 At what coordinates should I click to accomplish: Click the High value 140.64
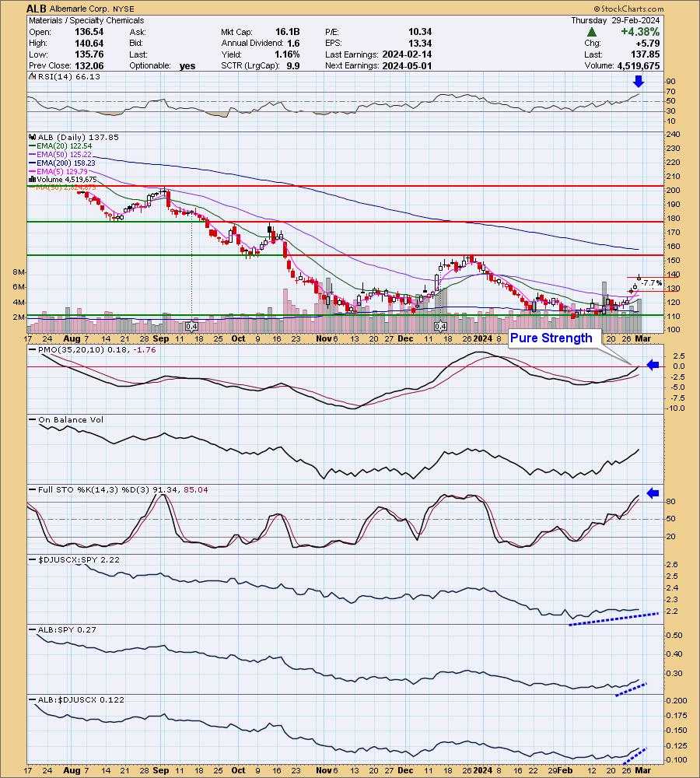point(89,43)
